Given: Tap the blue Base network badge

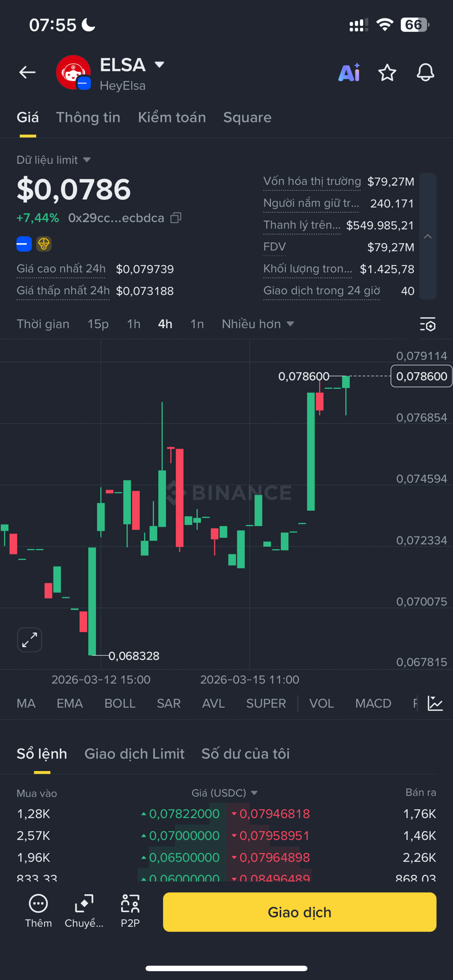Looking at the screenshot, I should pos(24,244).
